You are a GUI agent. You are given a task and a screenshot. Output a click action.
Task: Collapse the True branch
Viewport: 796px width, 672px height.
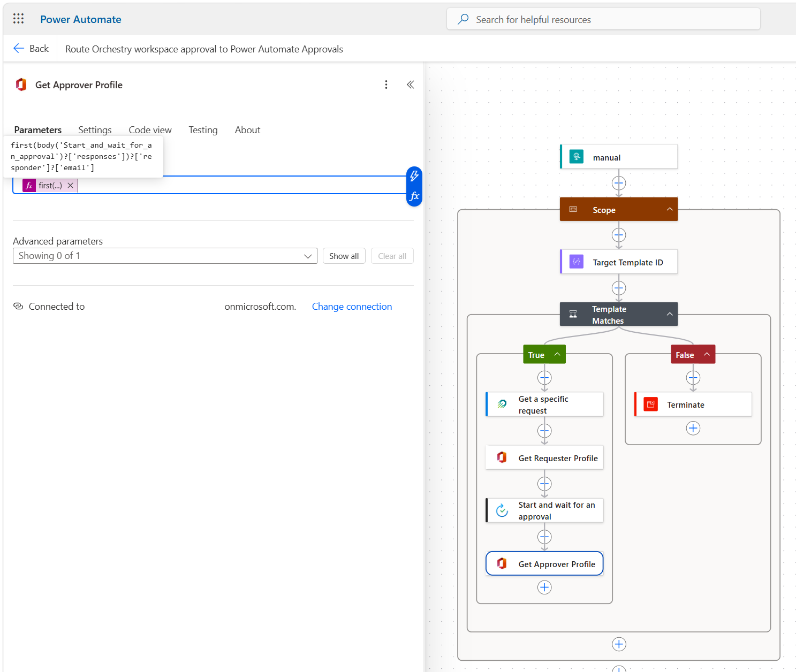coord(557,354)
